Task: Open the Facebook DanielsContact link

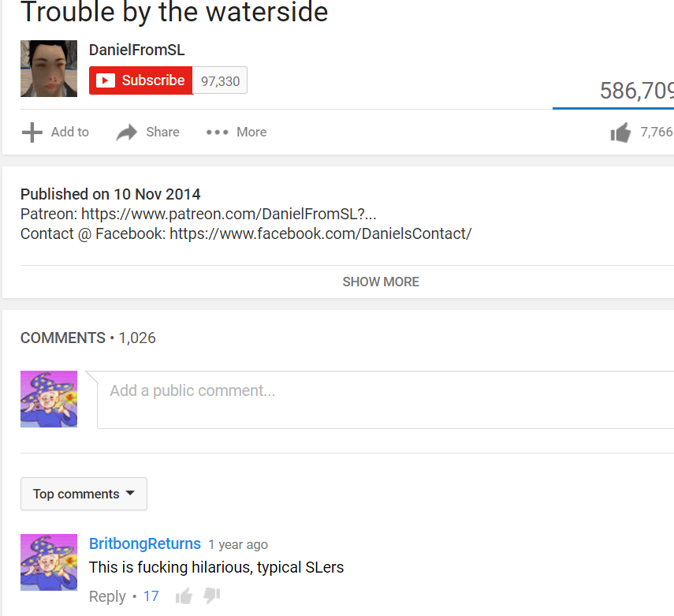Action: pyautogui.click(x=321, y=233)
